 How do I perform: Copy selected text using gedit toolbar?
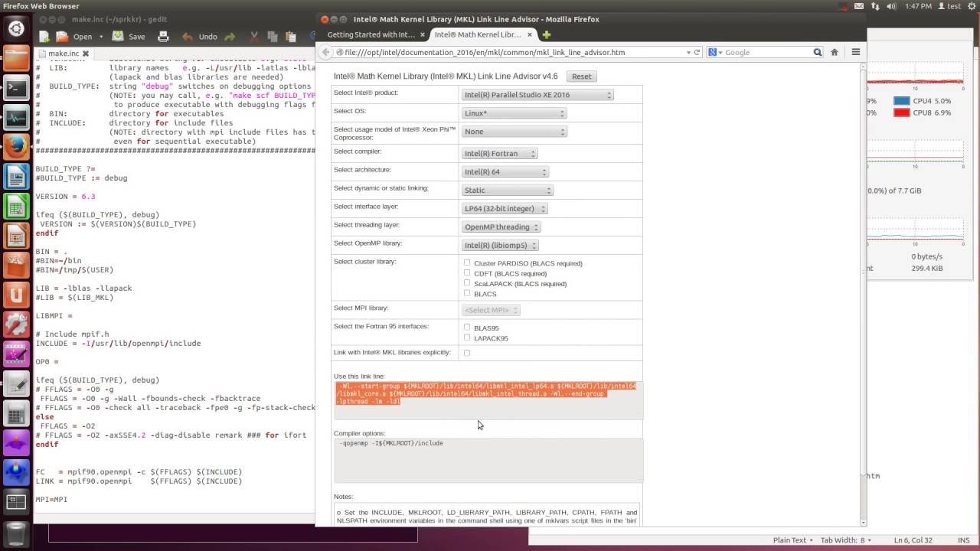point(272,36)
